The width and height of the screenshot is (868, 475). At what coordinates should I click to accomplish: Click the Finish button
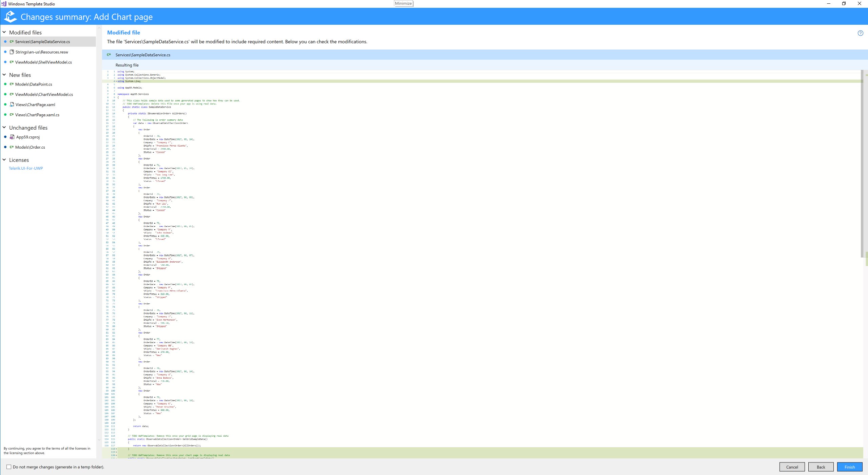[849, 467]
